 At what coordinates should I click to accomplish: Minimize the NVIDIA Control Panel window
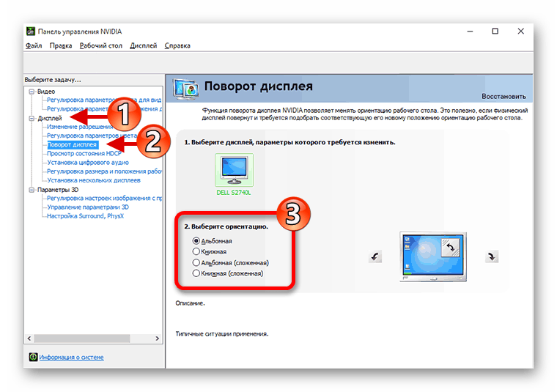tap(470, 32)
